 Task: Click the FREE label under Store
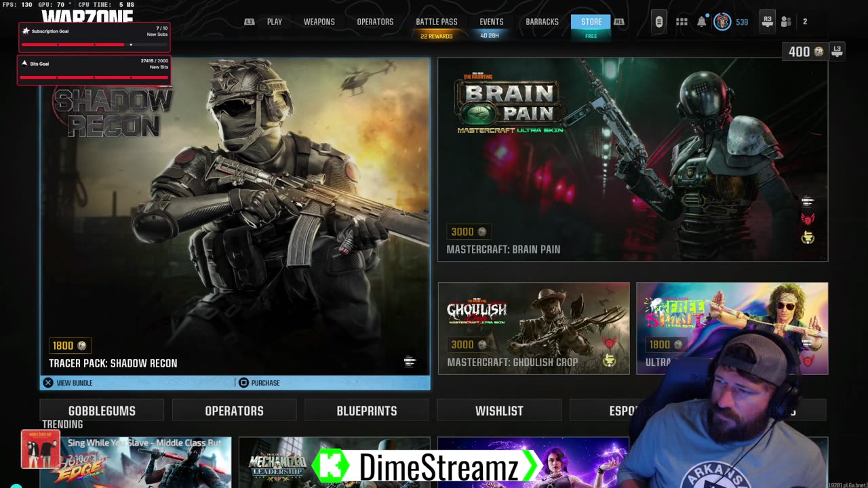(591, 36)
